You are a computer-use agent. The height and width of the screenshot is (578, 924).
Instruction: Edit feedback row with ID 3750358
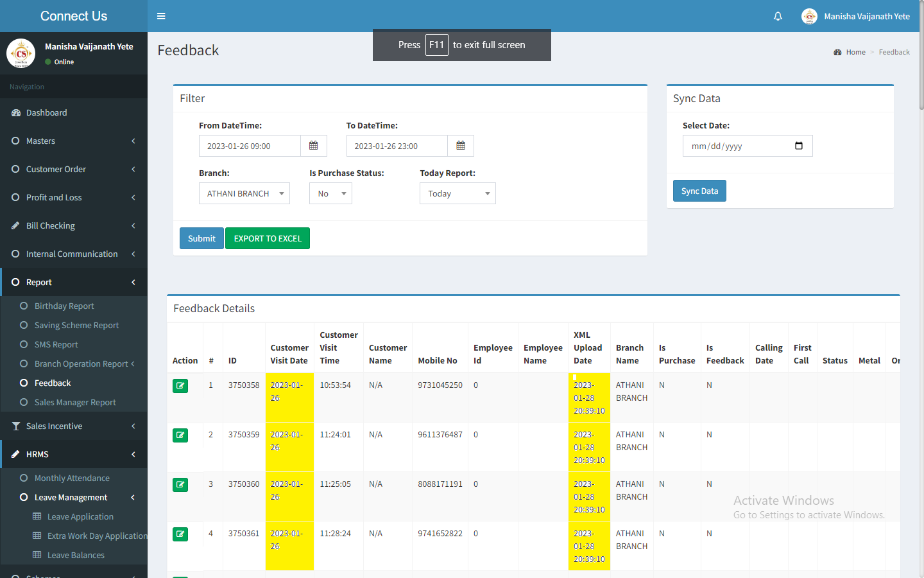180,386
